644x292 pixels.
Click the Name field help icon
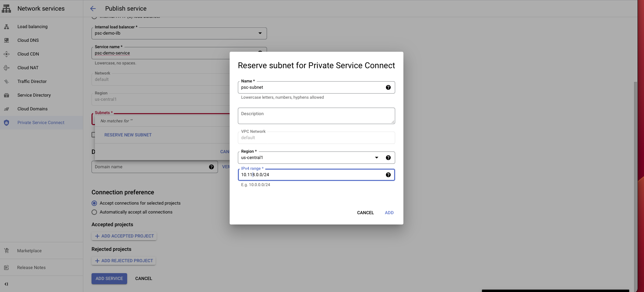[388, 87]
